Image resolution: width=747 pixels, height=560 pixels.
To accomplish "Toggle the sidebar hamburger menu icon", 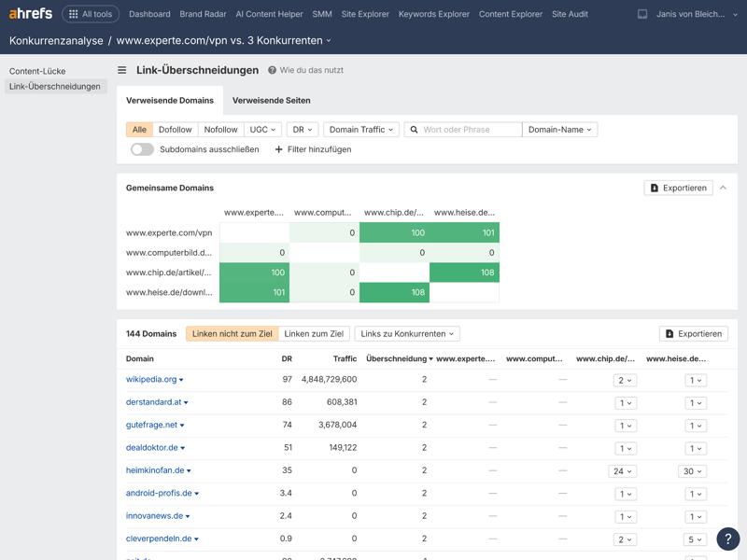I will (121, 70).
